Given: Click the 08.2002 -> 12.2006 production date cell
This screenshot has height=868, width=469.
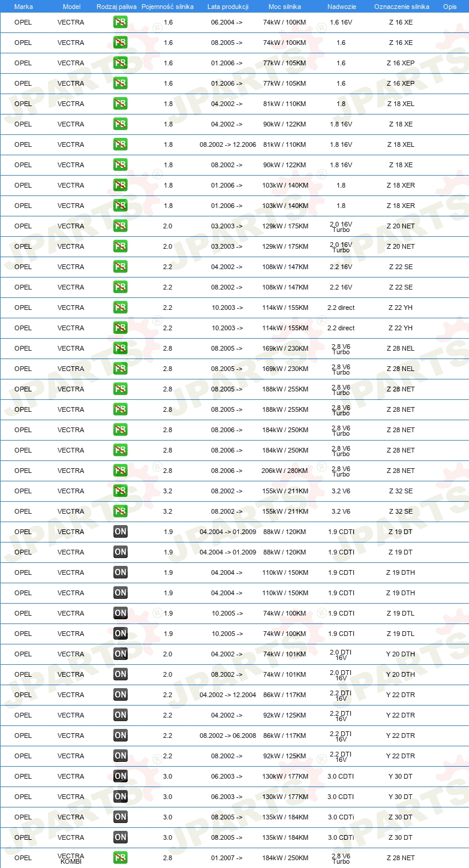Looking at the screenshot, I should (x=228, y=144).
